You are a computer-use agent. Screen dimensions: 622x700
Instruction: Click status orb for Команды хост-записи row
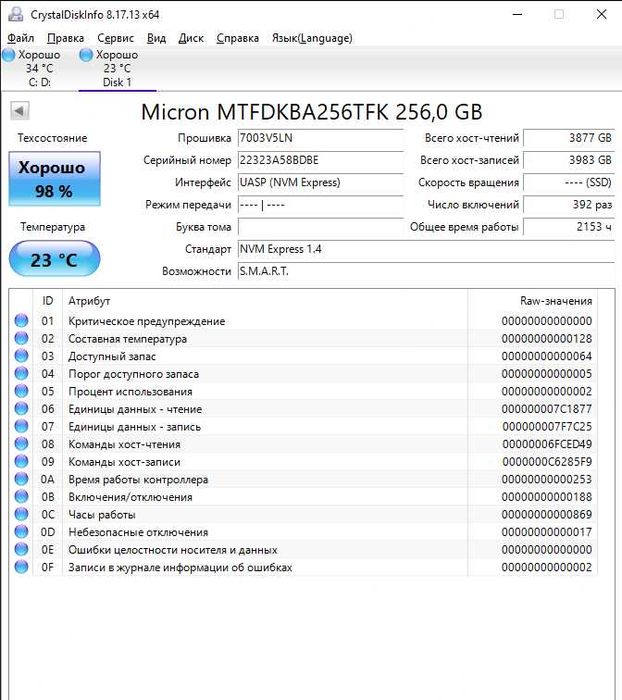point(21,462)
